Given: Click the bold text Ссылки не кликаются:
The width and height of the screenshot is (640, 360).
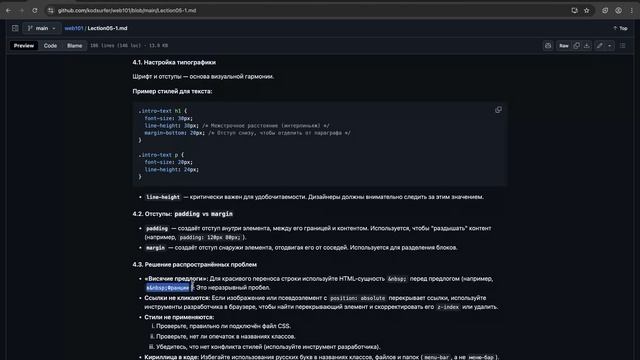Looking at the screenshot, I should [x=177, y=298].
